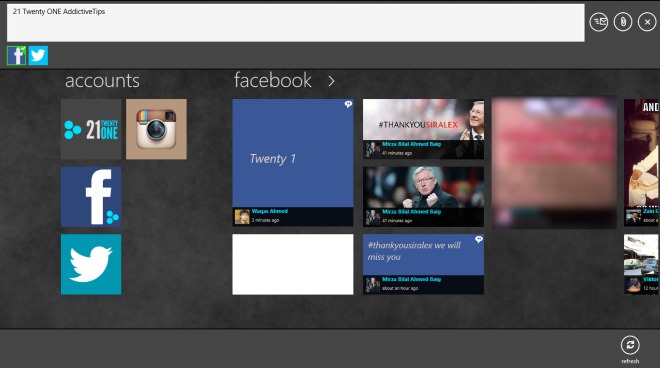The height and width of the screenshot is (368, 660).
Task: Toggle Twitter posting in compose bar
Action: click(38, 56)
